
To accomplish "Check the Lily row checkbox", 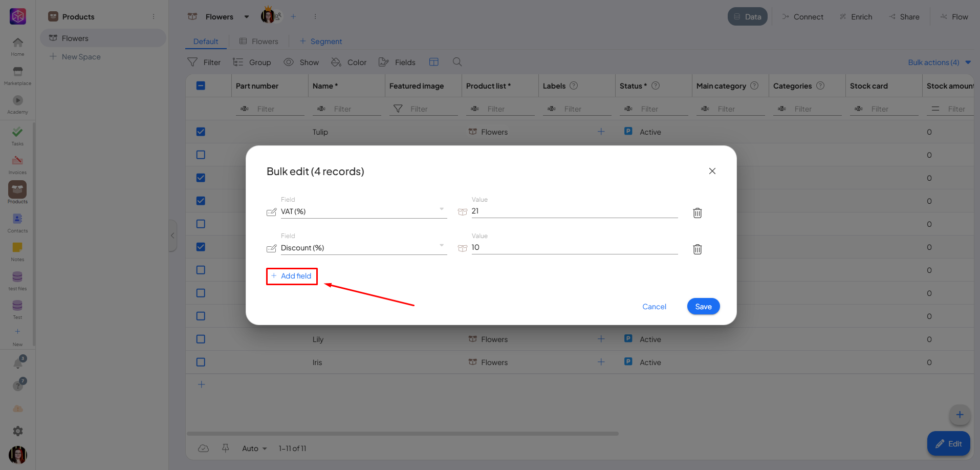I will click(x=201, y=339).
